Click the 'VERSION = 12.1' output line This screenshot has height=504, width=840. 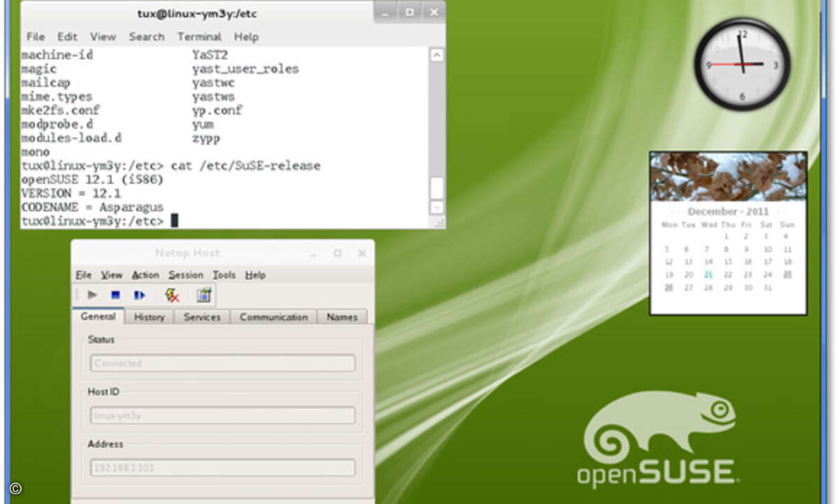pos(71,193)
